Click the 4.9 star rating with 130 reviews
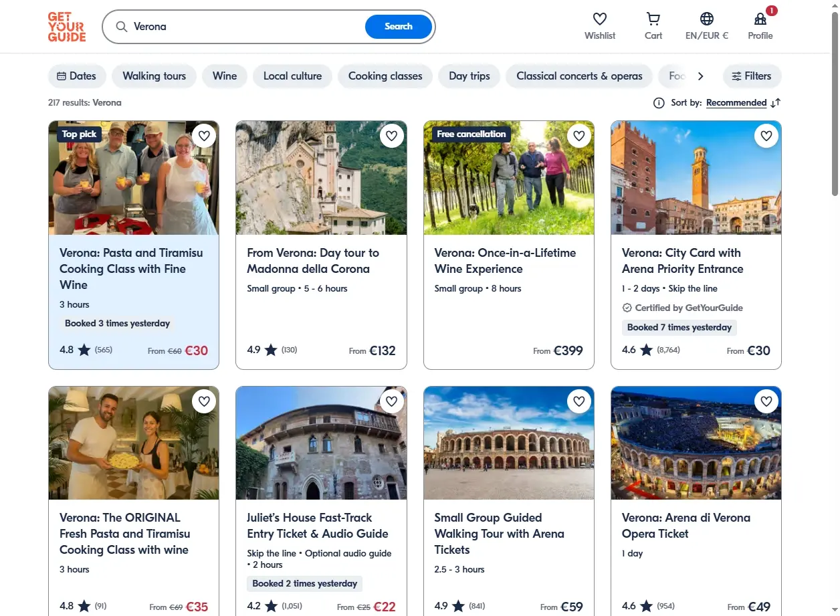 (272, 350)
